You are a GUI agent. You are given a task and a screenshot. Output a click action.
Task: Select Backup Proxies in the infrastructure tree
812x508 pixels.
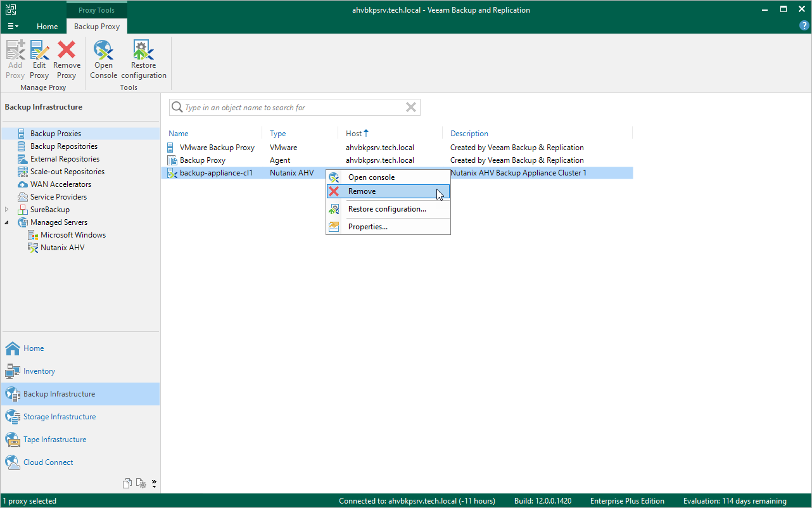pyautogui.click(x=56, y=134)
